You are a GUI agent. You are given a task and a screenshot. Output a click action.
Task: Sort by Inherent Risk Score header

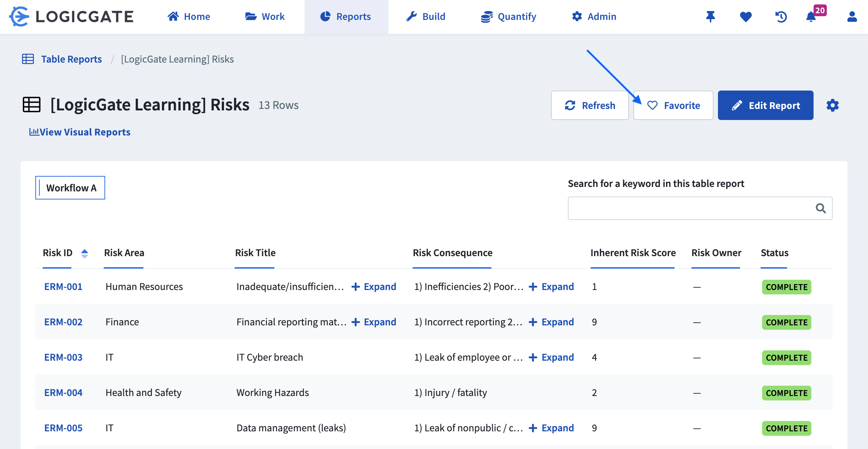[633, 253]
